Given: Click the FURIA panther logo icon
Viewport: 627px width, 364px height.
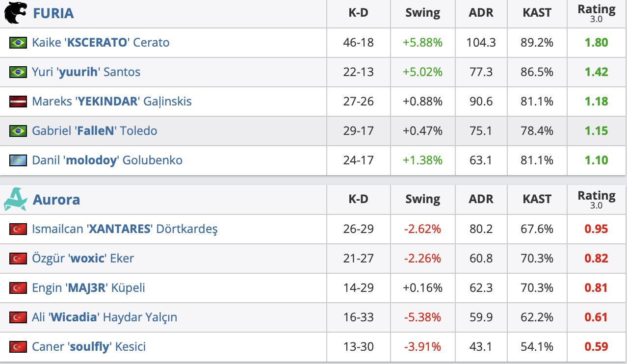Looking at the screenshot, I should (x=16, y=13).
